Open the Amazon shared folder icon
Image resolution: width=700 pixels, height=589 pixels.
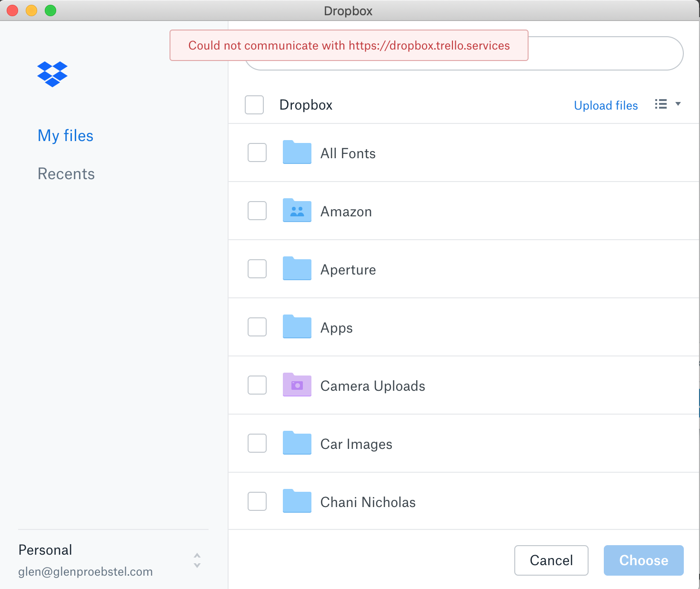click(297, 210)
